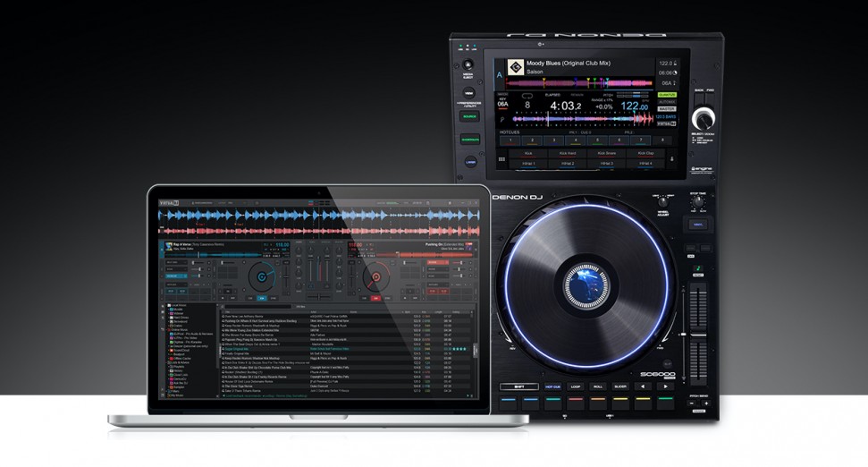Hit the orange-lit performance pad

click(x=598, y=403)
